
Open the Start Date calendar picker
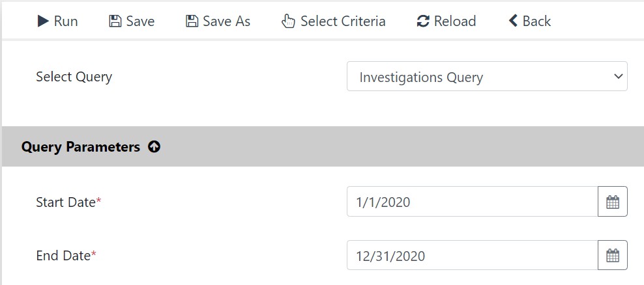[x=612, y=202]
